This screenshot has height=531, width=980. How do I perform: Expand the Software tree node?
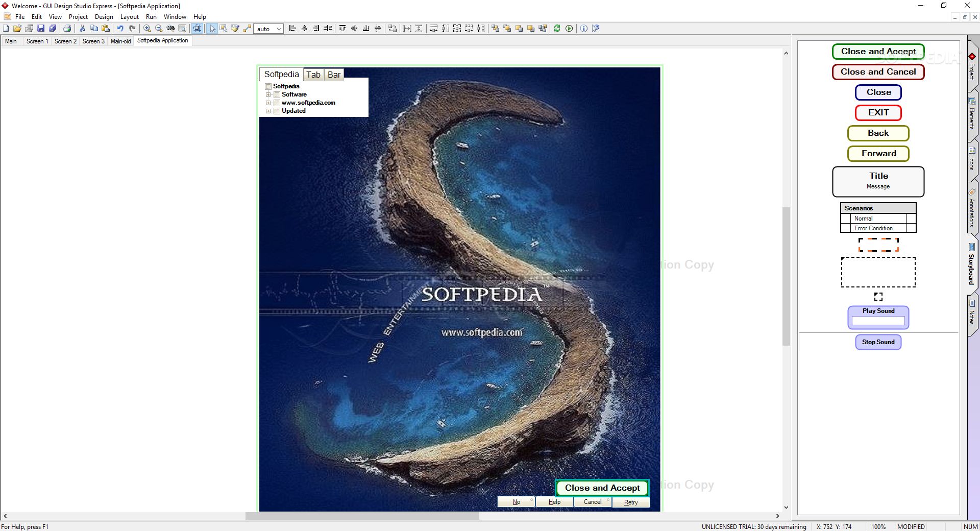pos(268,94)
